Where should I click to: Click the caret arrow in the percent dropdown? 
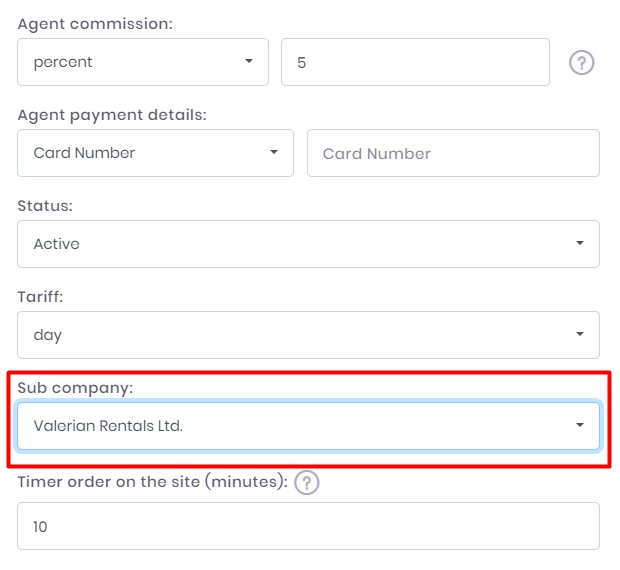249,62
